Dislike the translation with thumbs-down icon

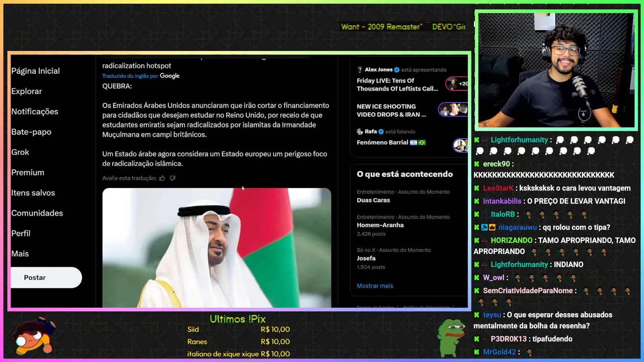pyautogui.click(x=173, y=178)
